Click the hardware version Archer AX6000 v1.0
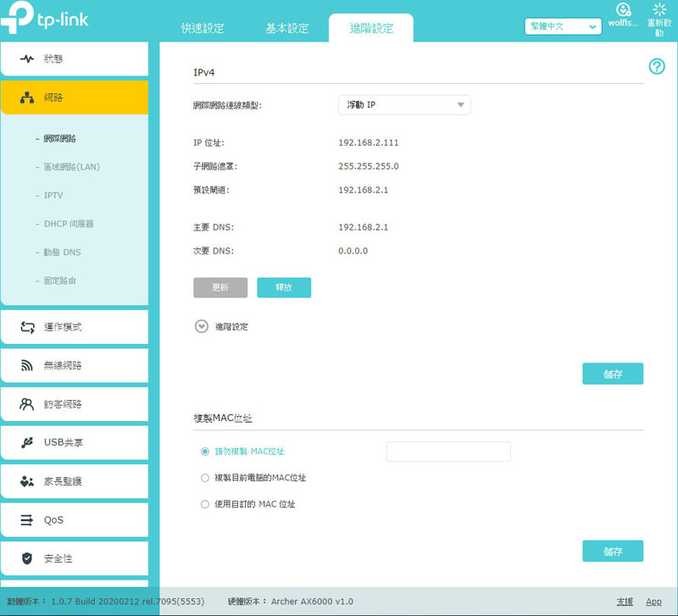678x616 pixels. [x=312, y=602]
